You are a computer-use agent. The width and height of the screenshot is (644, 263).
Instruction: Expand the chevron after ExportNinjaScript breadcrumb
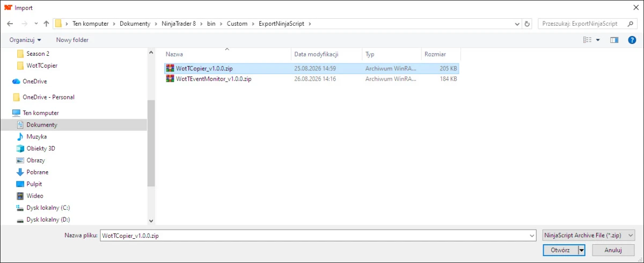[310, 24]
